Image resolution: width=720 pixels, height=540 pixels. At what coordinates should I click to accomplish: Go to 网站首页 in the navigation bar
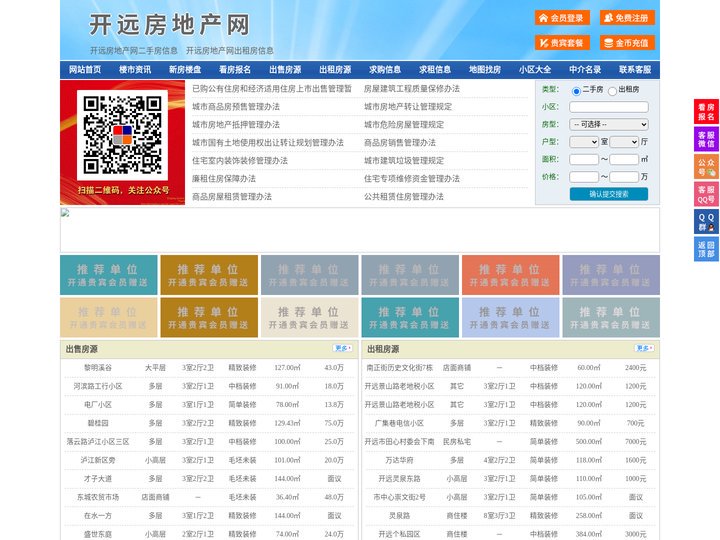tap(85, 70)
